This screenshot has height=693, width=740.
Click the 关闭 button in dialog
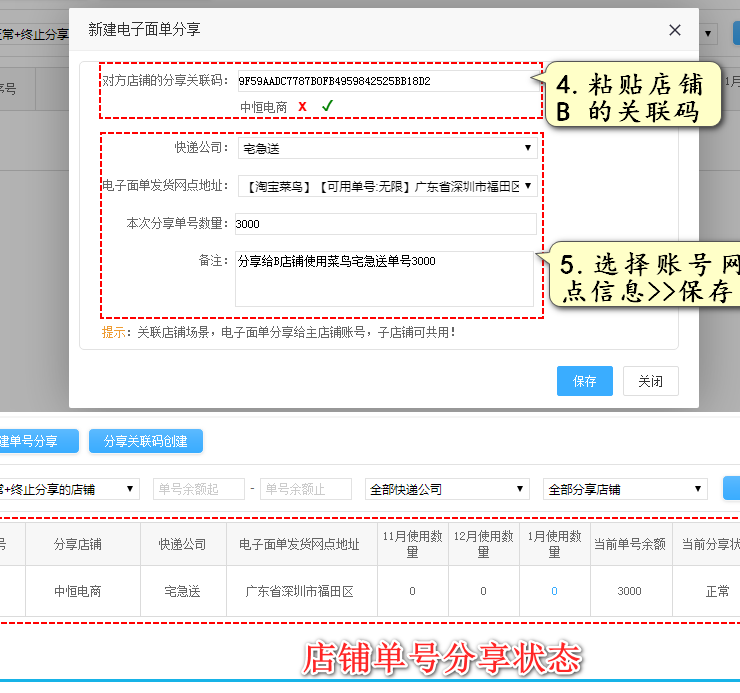(x=650, y=381)
